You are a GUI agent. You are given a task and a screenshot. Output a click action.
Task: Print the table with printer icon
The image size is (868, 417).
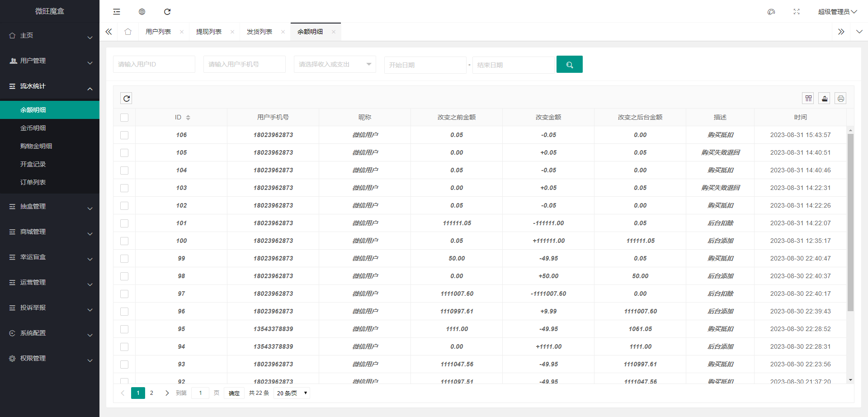click(841, 98)
